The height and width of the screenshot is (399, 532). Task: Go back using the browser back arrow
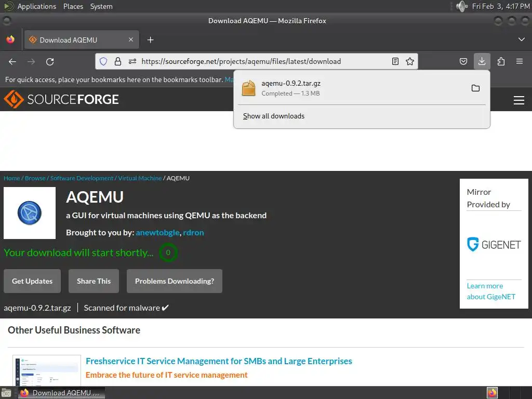[12, 61]
